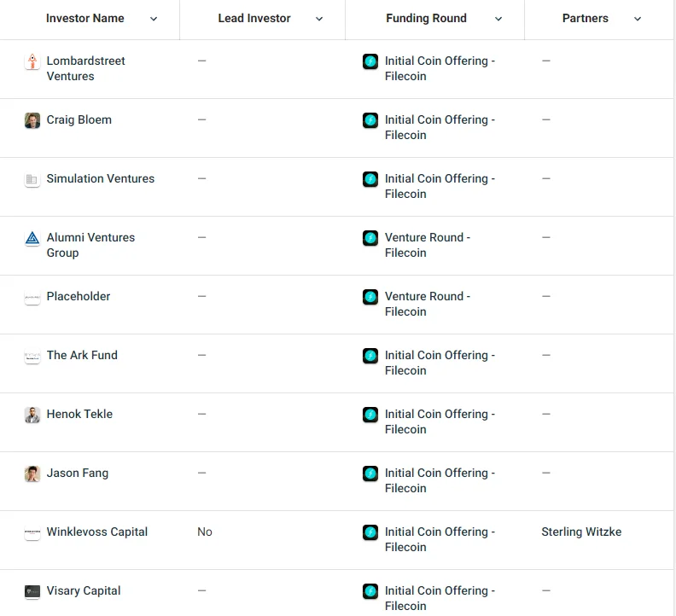Click the Visary Capital logo icon
Screen dimensions: 676x616
click(32, 591)
